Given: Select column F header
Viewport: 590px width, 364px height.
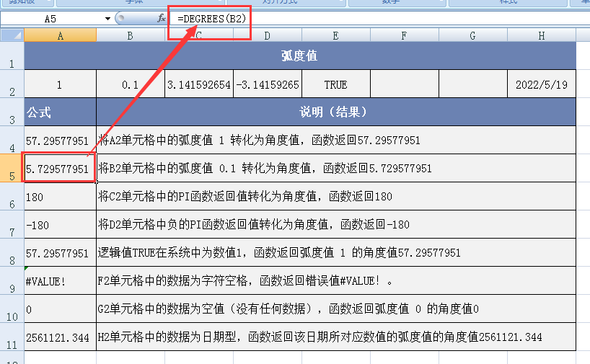Looking at the screenshot, I should (404, 35).
